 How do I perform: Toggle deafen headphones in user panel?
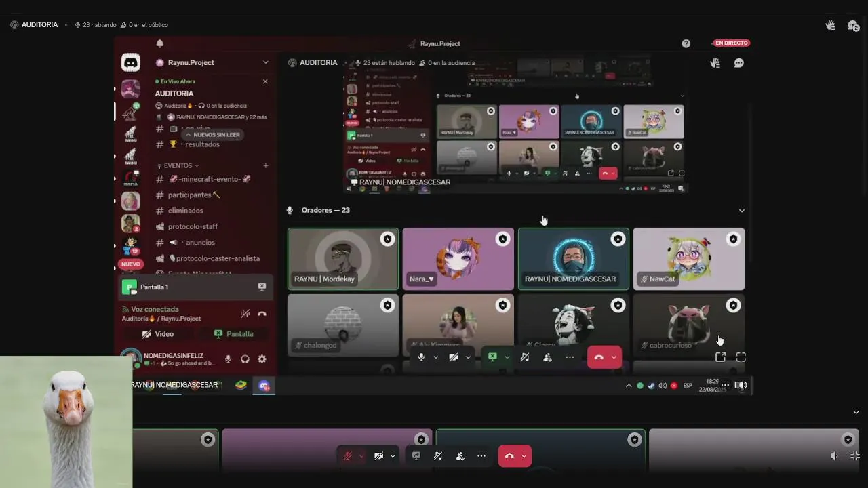(245, 359)
